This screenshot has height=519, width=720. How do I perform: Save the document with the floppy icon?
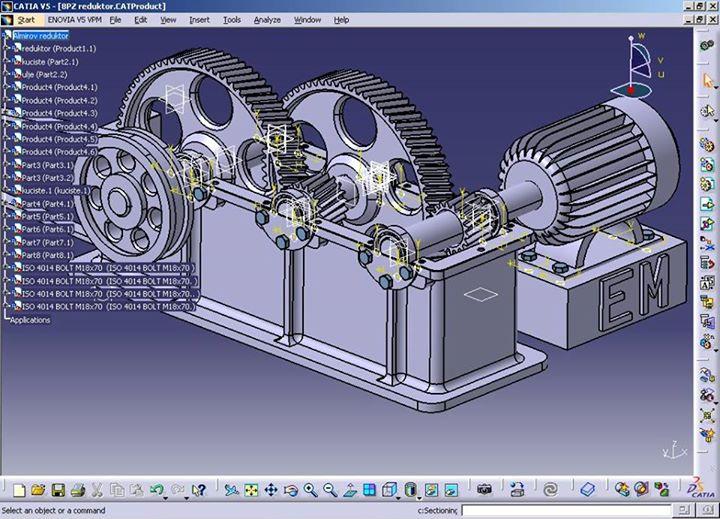58,490
